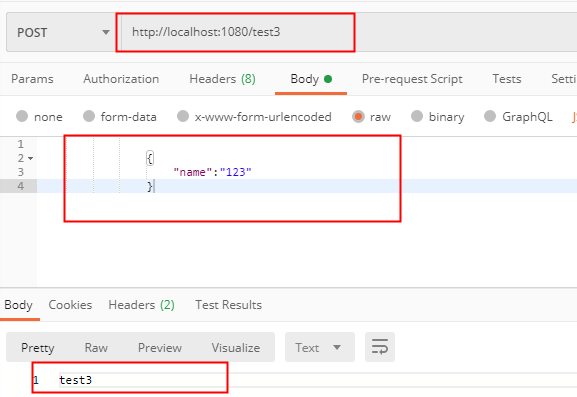Collapse the JSON block at line 2
This screenshot has width=577, height=397.
point(31,158)
